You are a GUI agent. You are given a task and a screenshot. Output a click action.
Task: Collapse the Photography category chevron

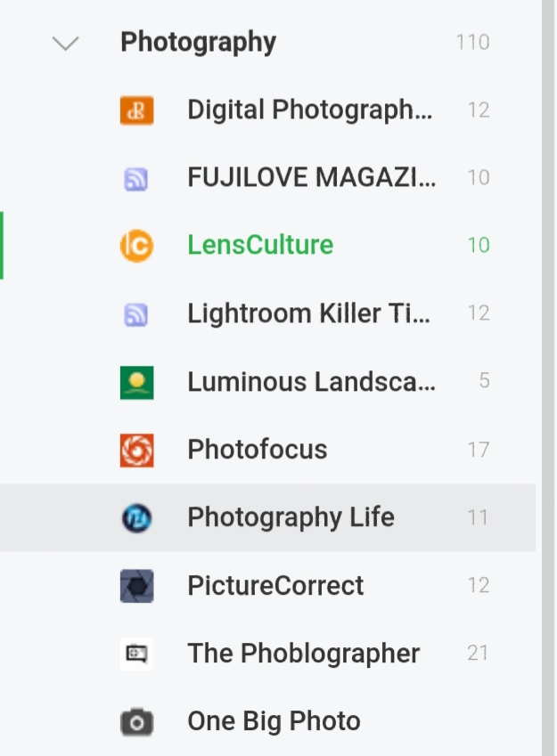(x=65, y=43)
